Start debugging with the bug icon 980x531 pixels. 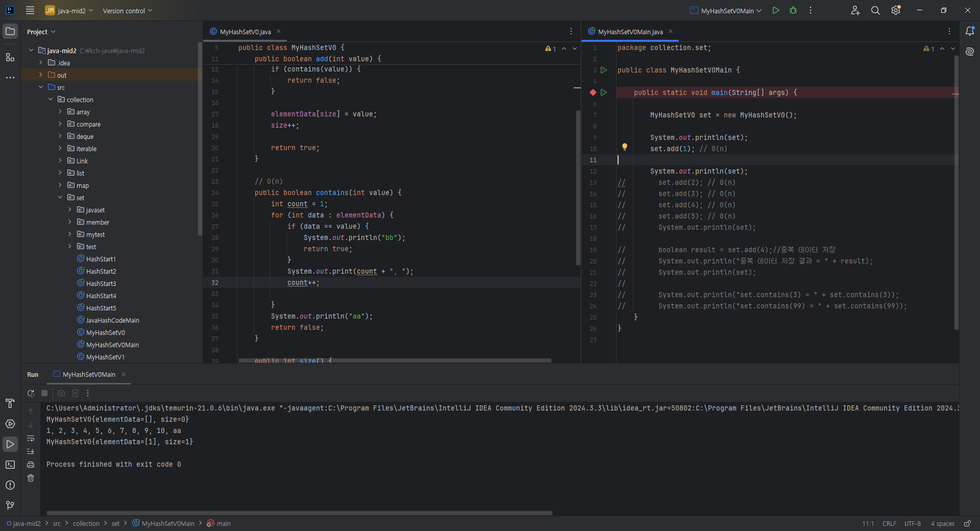[793, 10]
